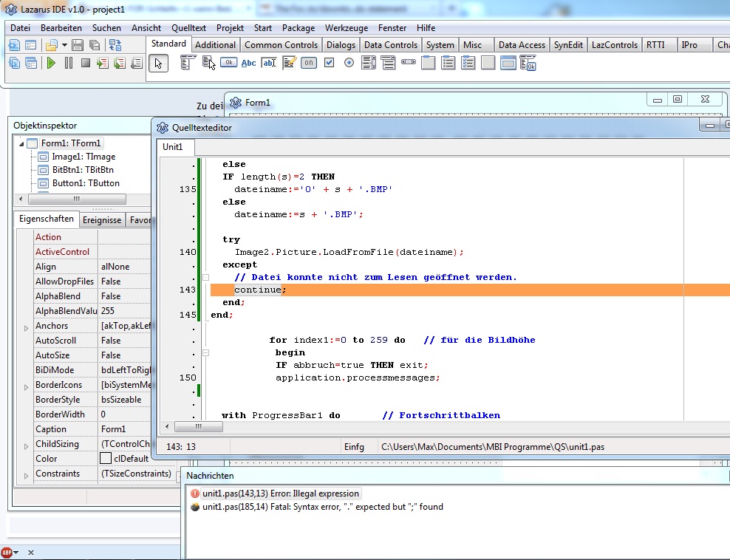
Task: Click the Stop program icon
Action: 86,64
